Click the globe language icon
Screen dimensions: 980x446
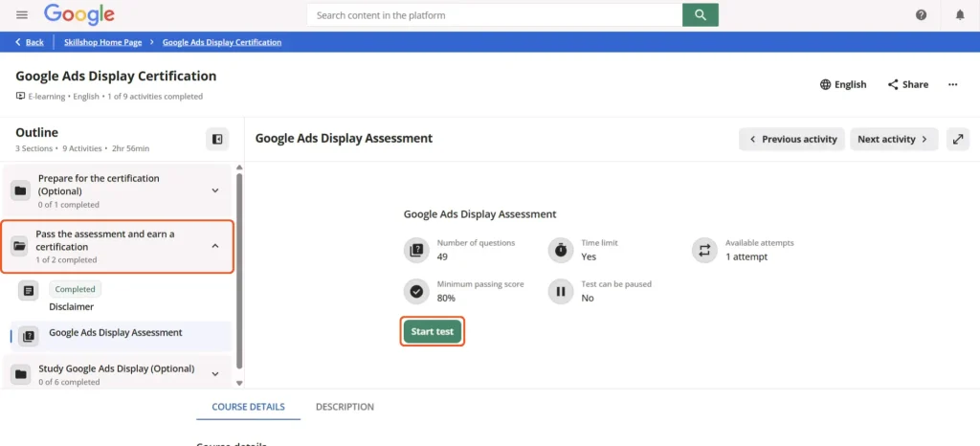[825, 84]
